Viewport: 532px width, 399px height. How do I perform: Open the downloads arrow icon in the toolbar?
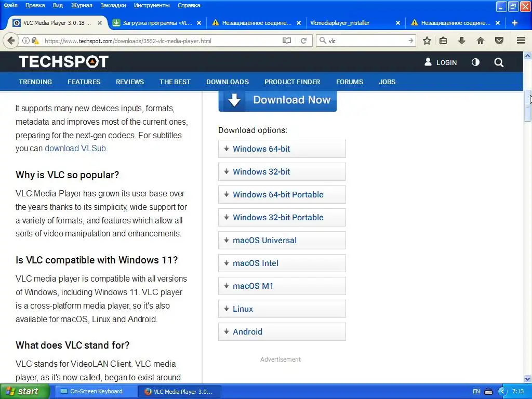[461, 41]
